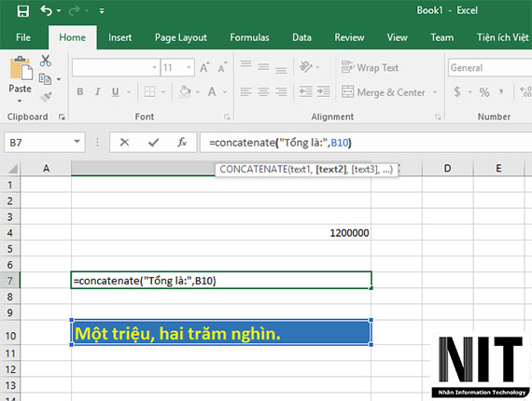Open Merge & Center dropdown arrow
Viewport: 532px width, 401px height.
435,92
